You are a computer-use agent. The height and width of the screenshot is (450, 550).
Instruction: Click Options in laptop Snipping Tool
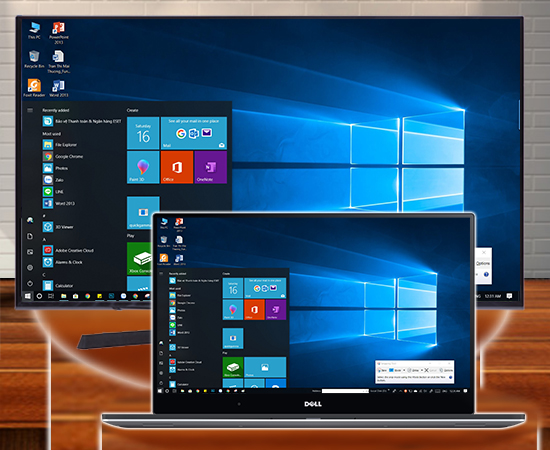(447, 370)
